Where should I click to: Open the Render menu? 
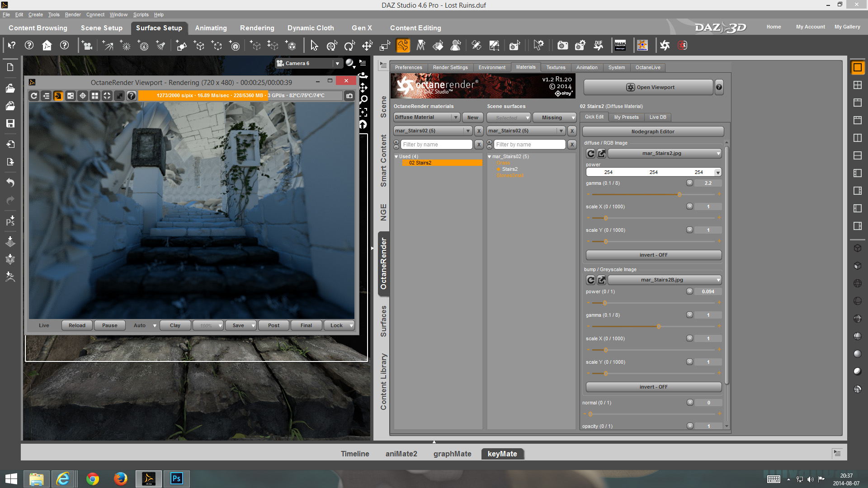coord(73,14)
